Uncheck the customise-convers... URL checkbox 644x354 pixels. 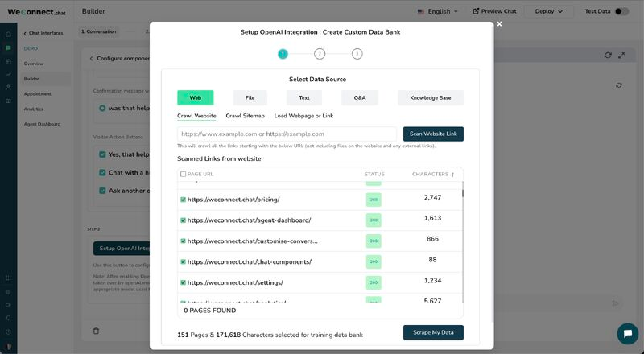click(184, 241)
